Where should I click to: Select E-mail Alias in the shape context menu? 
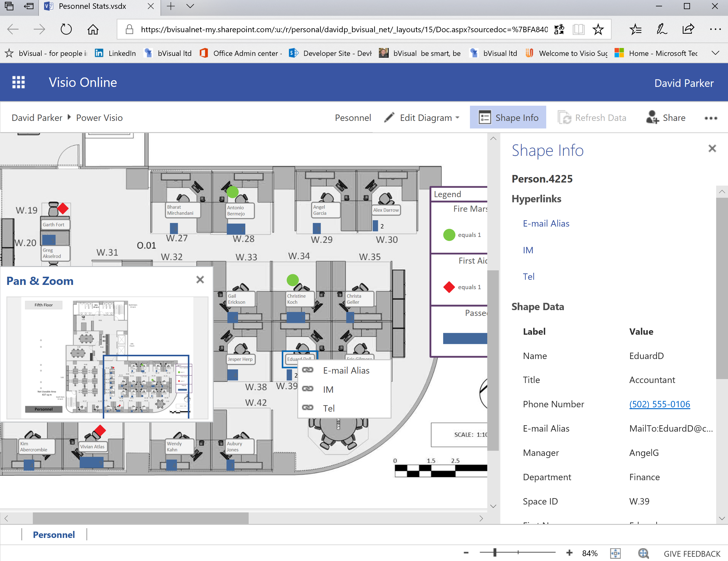pos(344,371)
